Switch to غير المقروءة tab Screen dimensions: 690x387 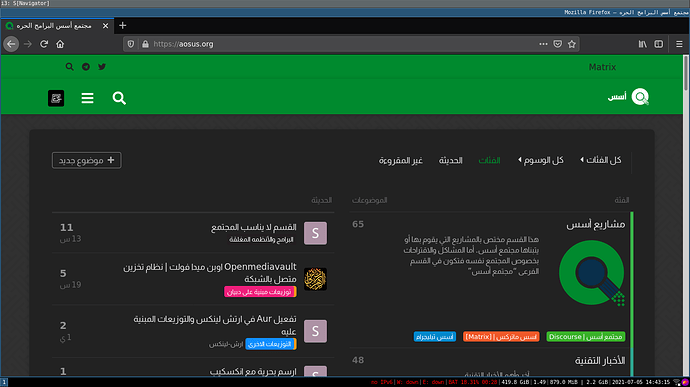click(x=401, y=160)
